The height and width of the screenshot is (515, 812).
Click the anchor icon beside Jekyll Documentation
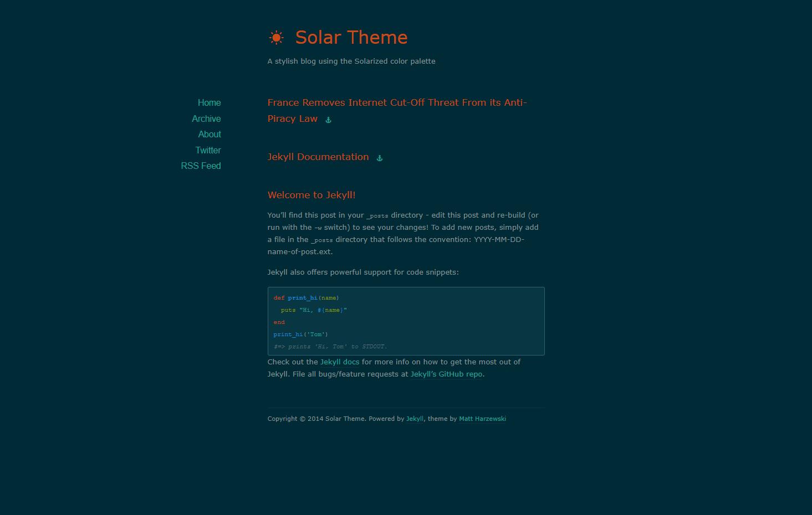pos(379,158)
